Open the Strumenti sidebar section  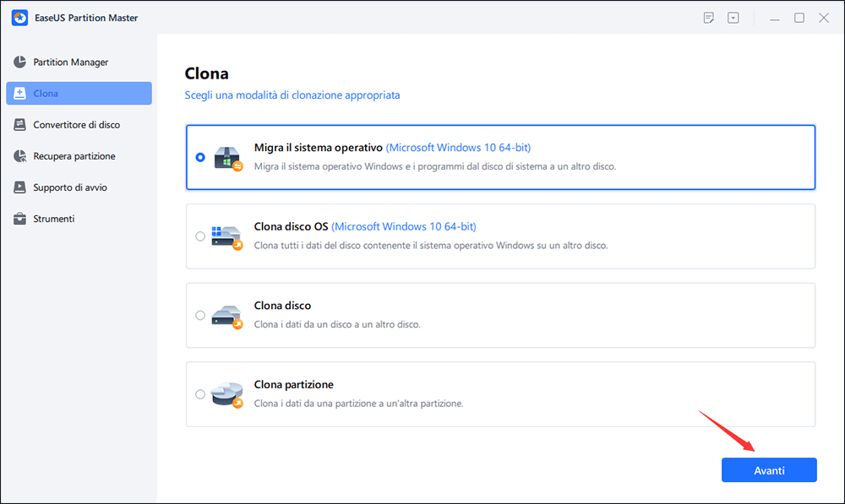[x=79, y=219]
